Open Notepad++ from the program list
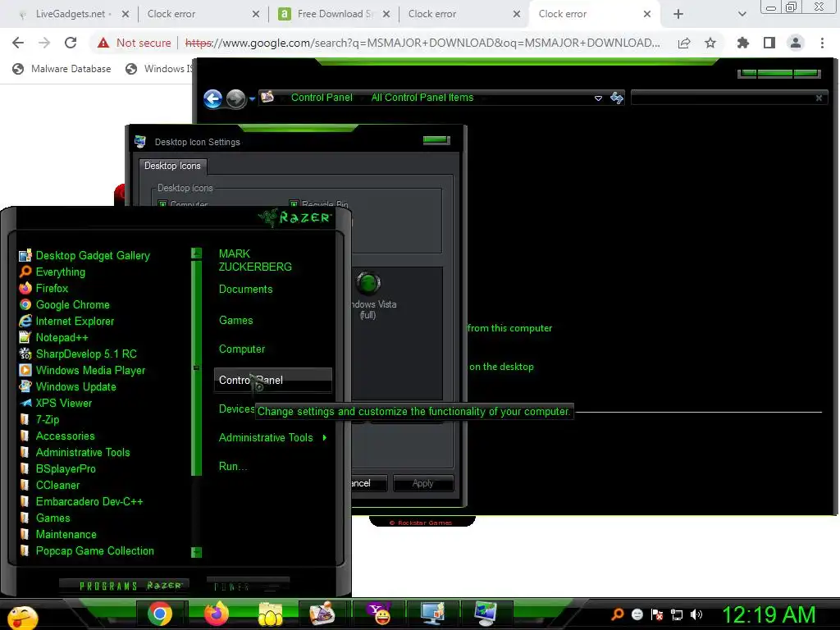The height and width of the screenshot is (630, 840). [53, 337]
